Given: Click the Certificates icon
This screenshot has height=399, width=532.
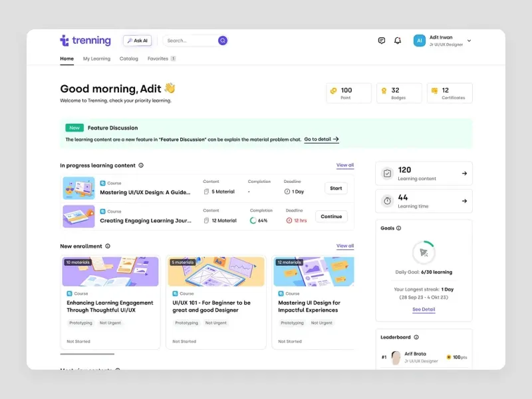Looking at the screenshot, I should (x=434, y=90).
